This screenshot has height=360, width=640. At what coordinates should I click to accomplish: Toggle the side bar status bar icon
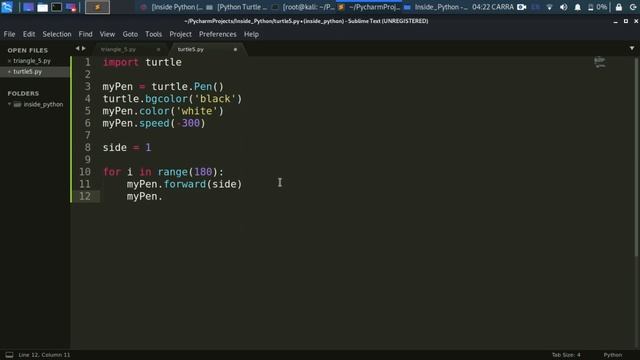pyautogui.click(x=9, y=355)
